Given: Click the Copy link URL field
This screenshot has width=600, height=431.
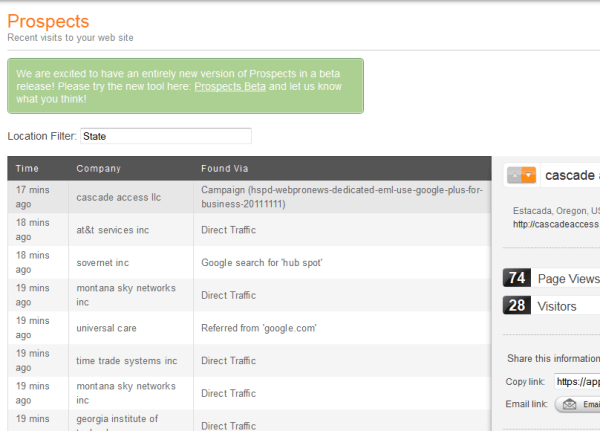Looking at the screenshot, I should (577, 382).
